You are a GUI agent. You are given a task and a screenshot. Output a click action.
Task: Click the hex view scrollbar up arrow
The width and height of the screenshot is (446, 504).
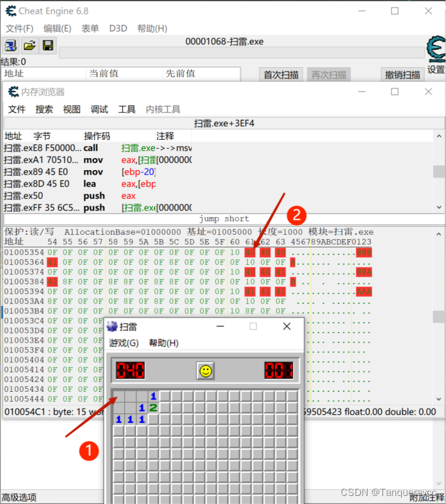[439, 234]
